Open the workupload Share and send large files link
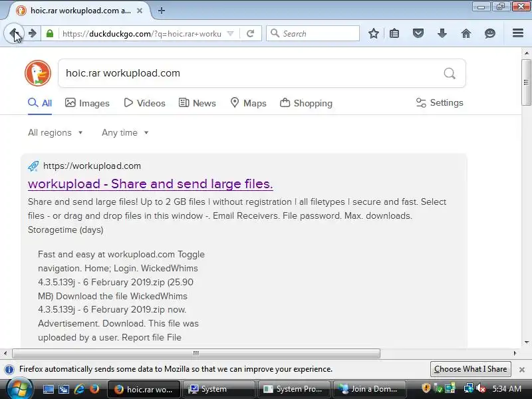This screenshot has width=532, height=399. coord(150,184)
